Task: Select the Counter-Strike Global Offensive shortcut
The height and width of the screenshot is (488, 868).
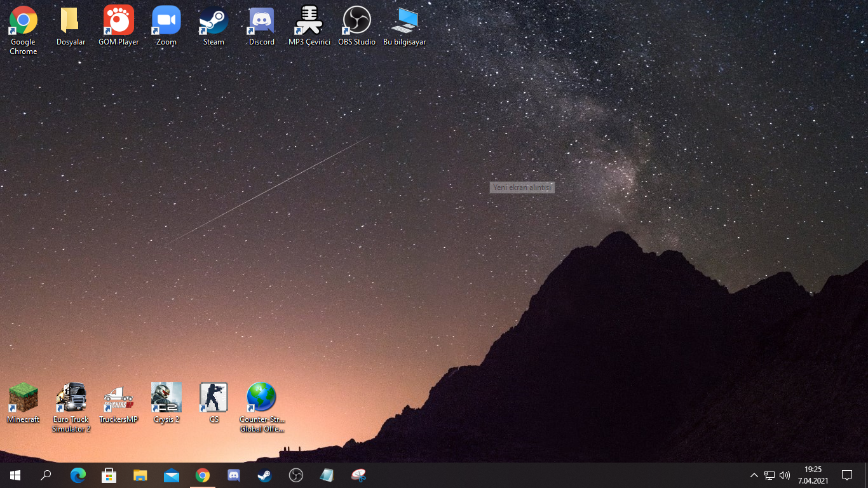Action: pyautogui.click(x=262, y=407)
